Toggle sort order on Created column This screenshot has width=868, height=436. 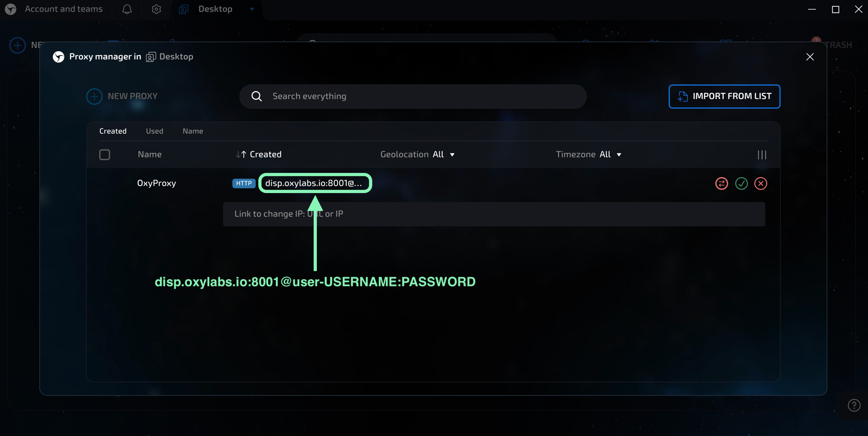coord(258,154)
